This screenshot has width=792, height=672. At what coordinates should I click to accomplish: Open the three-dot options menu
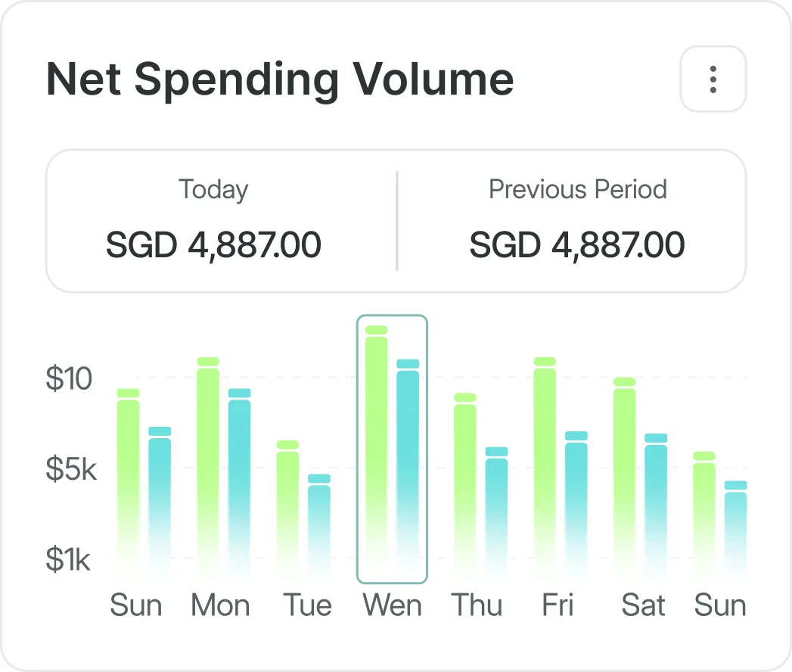(712, 79)
